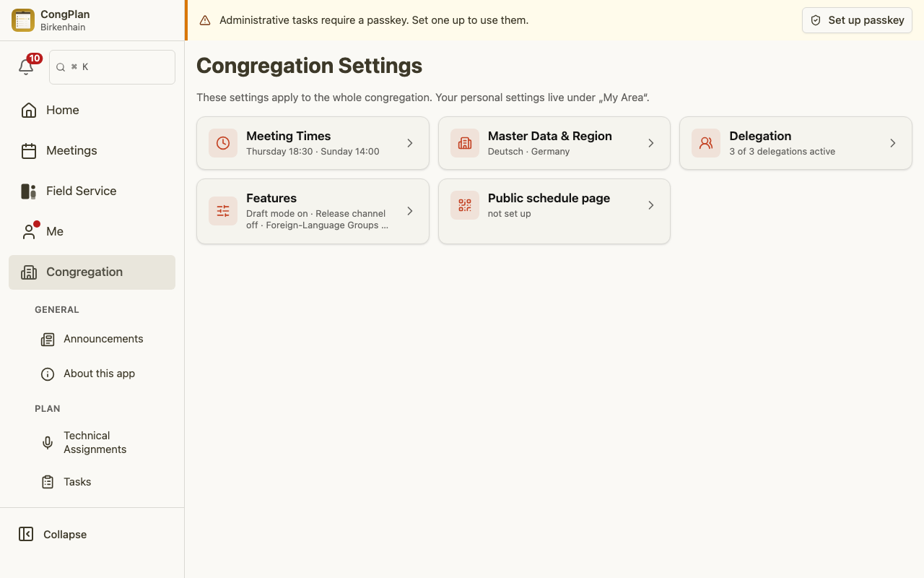
Task: Click the Features sliders icon
Action: pos(223,211)
